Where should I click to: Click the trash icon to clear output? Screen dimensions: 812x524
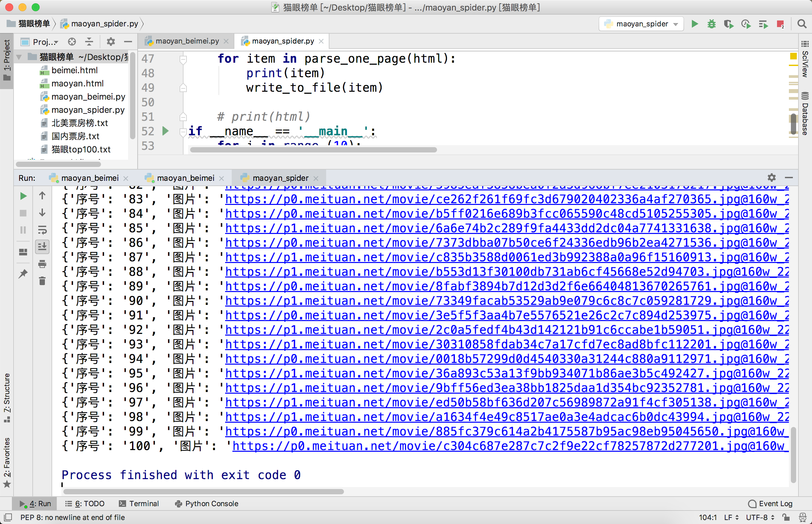(42, 281)
